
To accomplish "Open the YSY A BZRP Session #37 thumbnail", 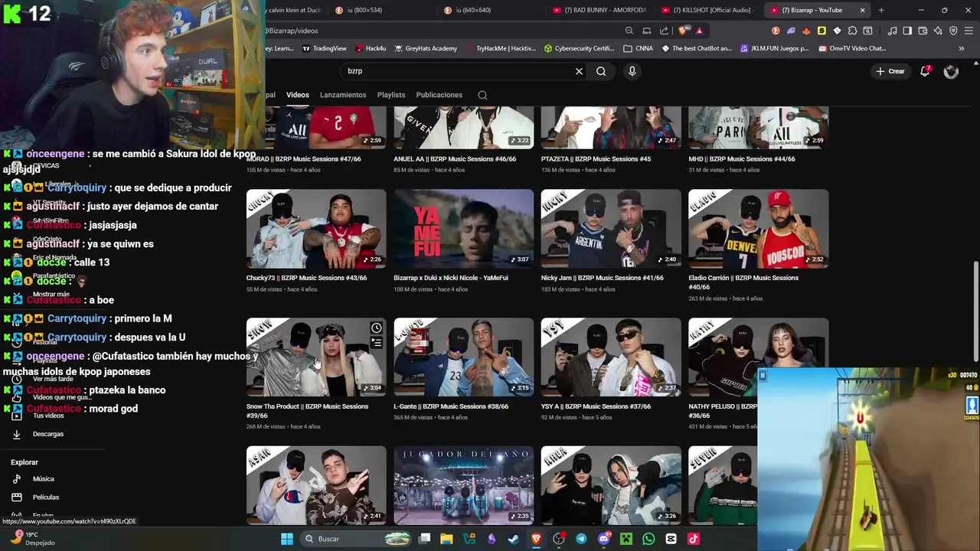I will (611, 357).
